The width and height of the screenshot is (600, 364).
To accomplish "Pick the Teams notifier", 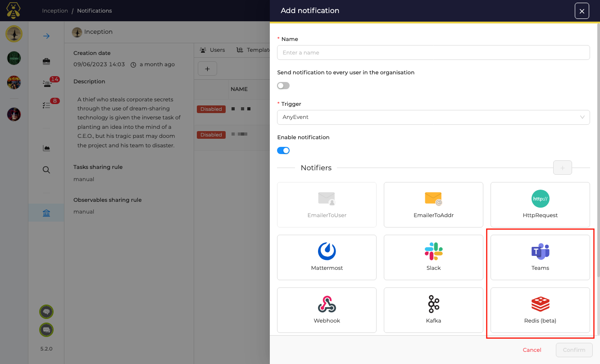I will 540,257.
